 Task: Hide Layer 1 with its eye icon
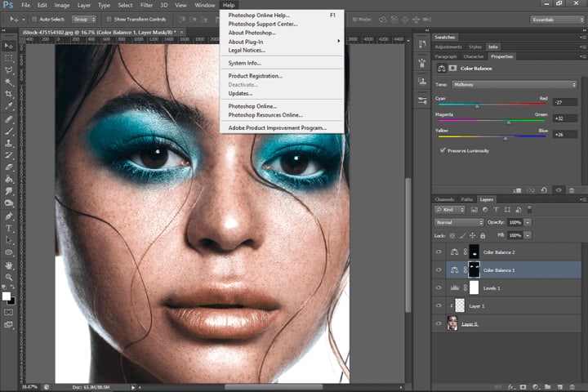click(x=439, y=305)
